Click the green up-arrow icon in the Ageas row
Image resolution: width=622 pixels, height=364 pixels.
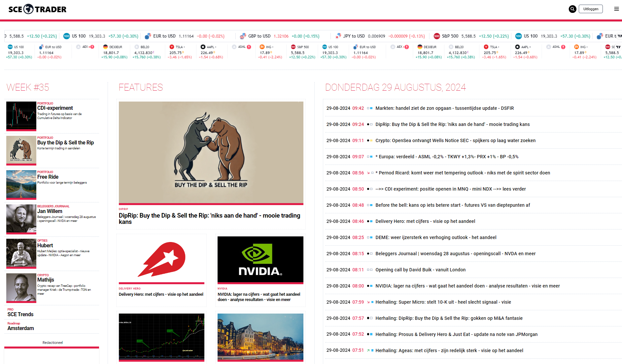(368, 350)
